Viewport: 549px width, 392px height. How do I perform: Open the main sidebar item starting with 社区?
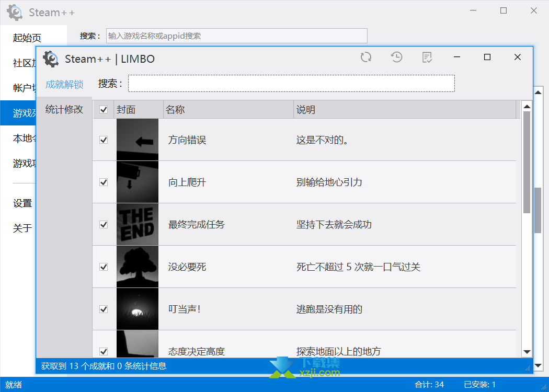[24, 63]
